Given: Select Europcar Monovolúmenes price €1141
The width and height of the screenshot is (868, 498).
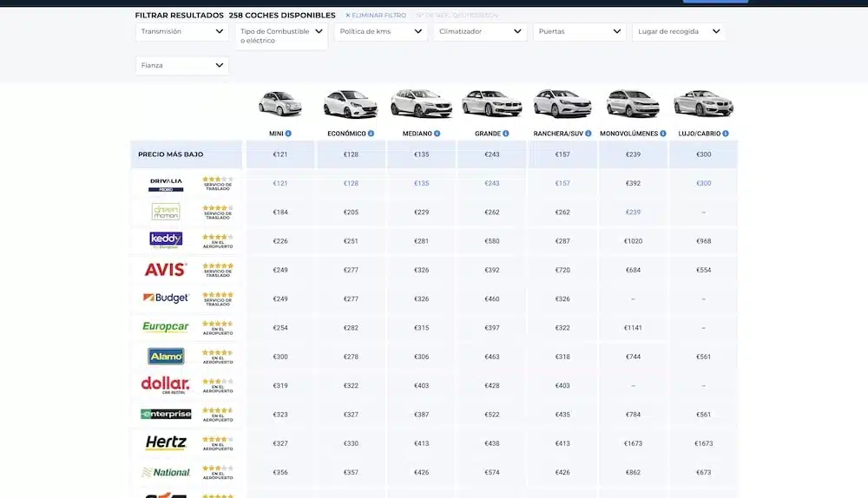Looking at the screenshot, I should click(x=633, y=328).
